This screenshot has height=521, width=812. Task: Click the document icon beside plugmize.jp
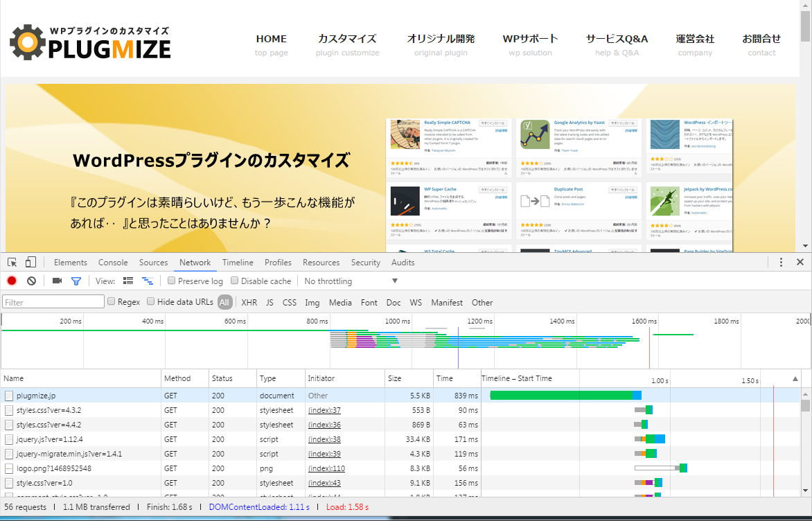coord(9,396)
